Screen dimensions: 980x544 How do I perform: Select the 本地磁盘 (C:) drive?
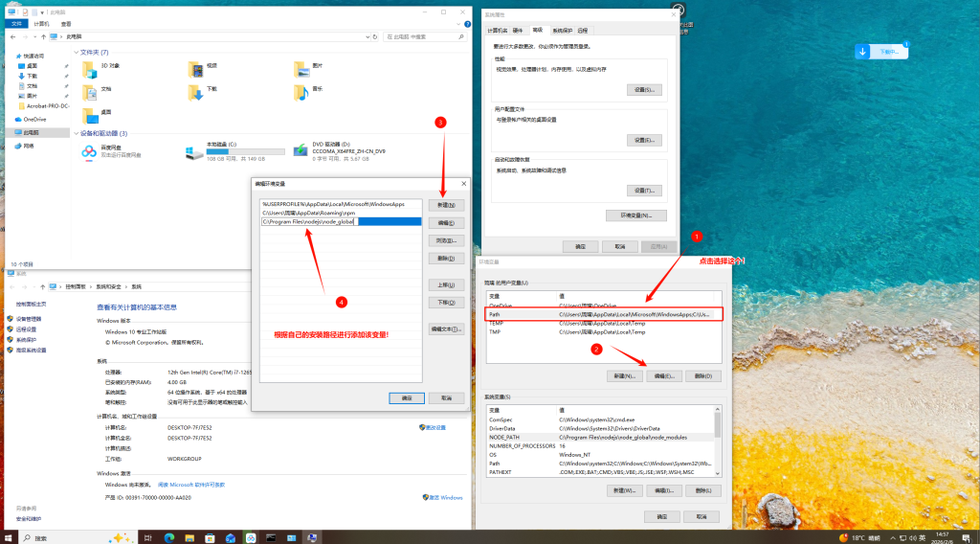click(235, 151)
